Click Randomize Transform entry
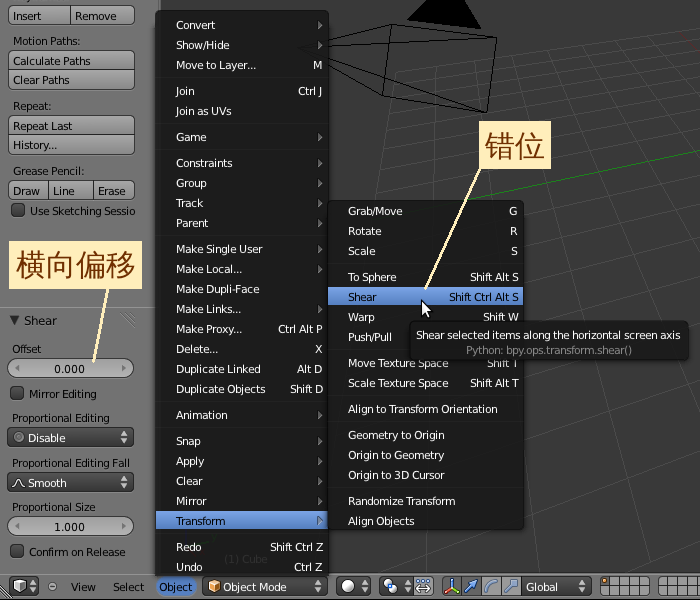The width and height of the screenshot is (700, 600). [x=425, y=501]
